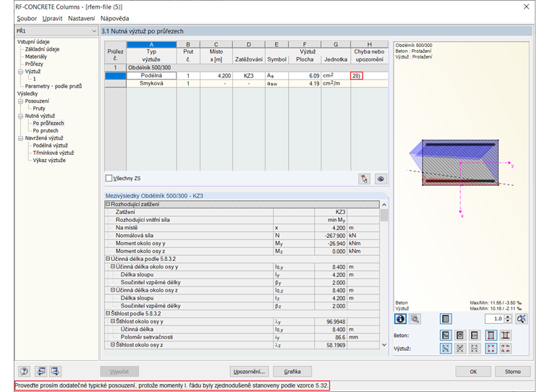Viewport: 550px width, 392px height.
Task: Collapse Štíhlost okolo osy y subgroup
Action: tap(113, 321)
